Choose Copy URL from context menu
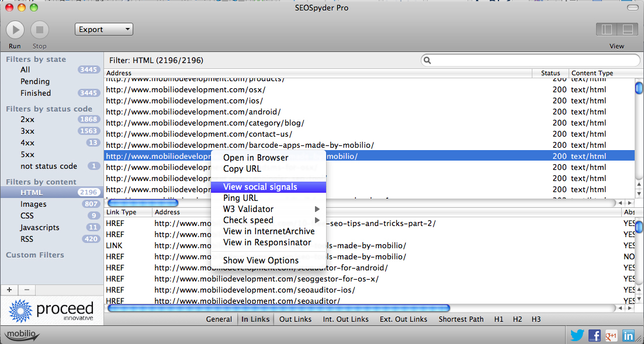The image size is (644, 344). coord(268,169)
